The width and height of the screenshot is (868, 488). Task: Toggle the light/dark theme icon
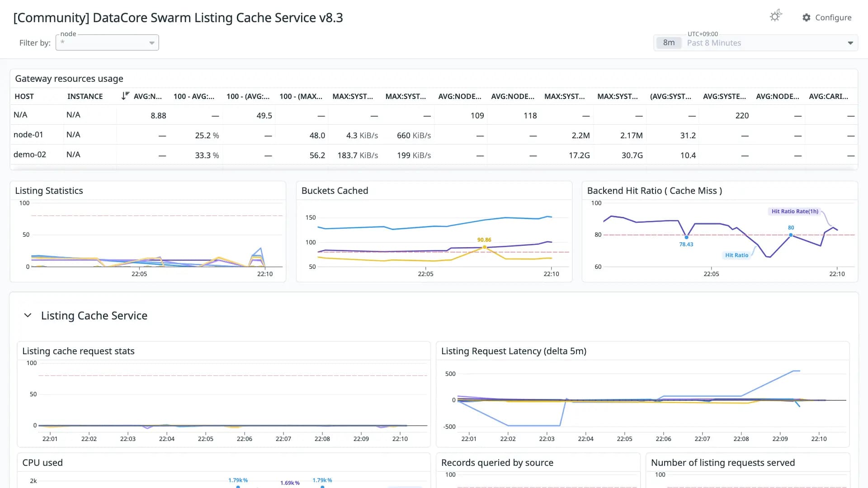pos(776,16)
